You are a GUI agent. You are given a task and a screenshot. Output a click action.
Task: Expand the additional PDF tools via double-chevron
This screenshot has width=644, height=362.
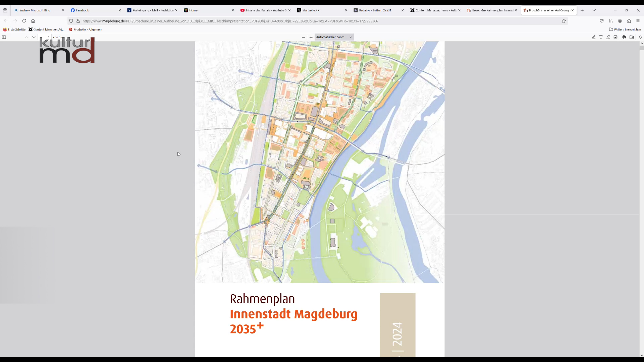click(640, 37)
